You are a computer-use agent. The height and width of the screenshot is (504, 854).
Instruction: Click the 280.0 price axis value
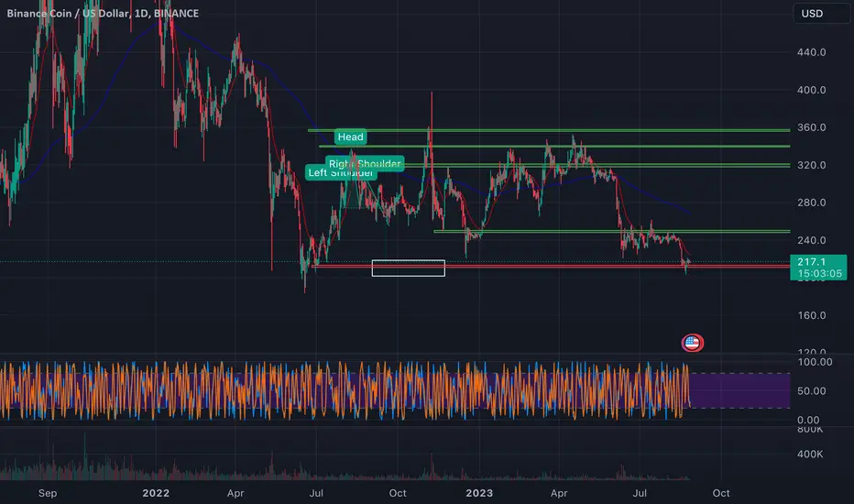point(812,203)
